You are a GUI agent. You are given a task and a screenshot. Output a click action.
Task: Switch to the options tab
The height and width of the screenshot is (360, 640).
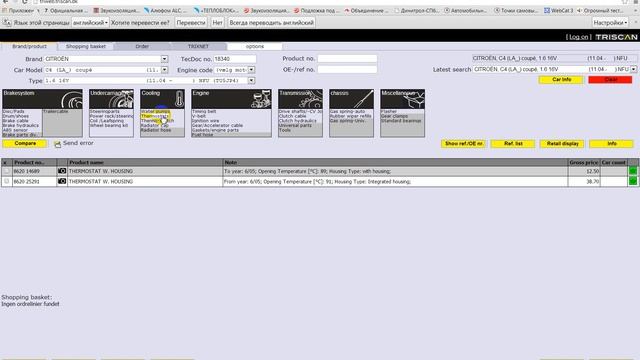point(255,47)
